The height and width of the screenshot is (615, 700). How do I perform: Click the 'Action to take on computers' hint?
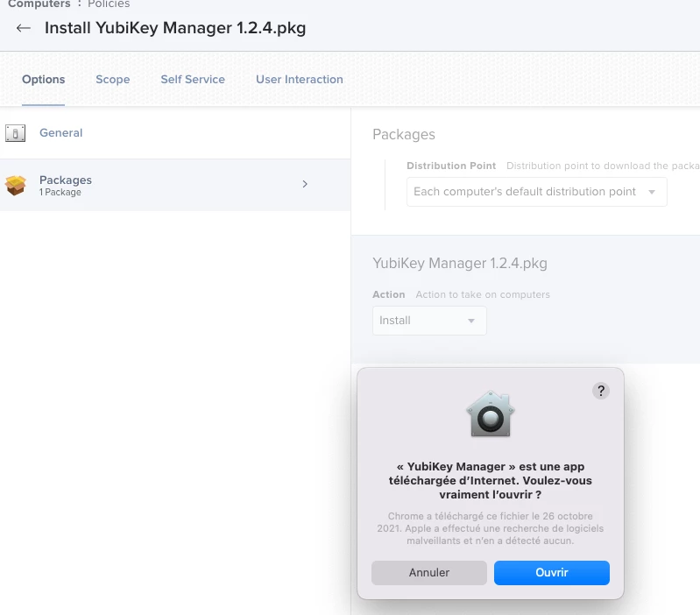[x=483, y=294]
